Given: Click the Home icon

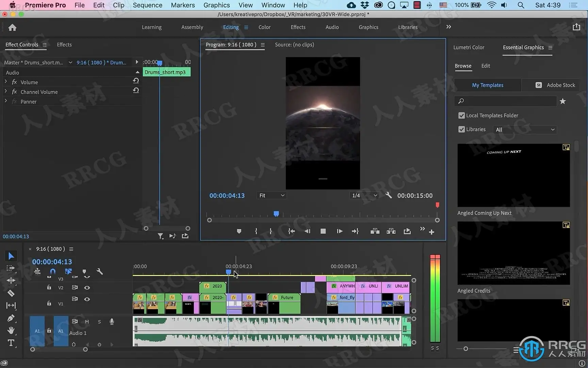Looking at the screenshot, I should coord(12,27).
